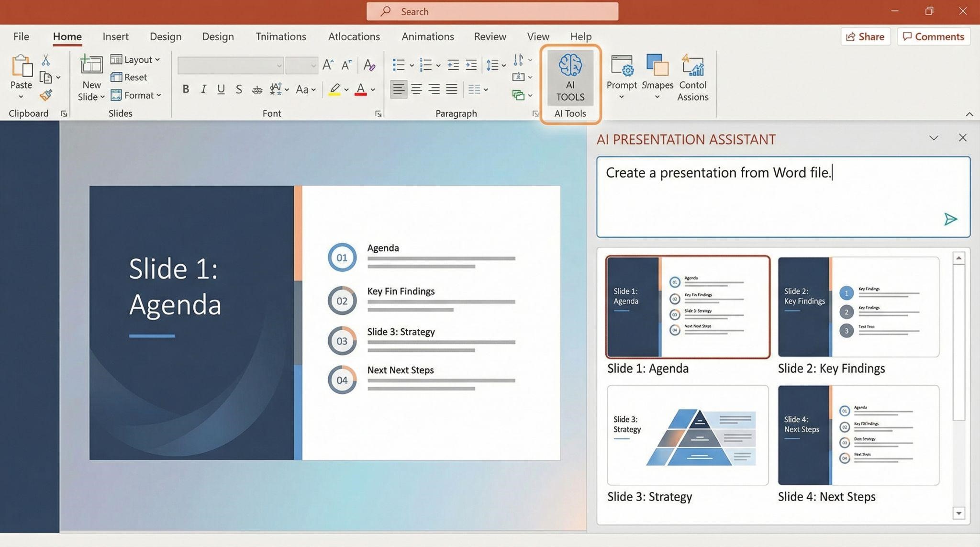The height and width of the screenshot is (547, 980).
Task: Collapse the AI Presentation Assistant chevron
Action: point(933,138)
